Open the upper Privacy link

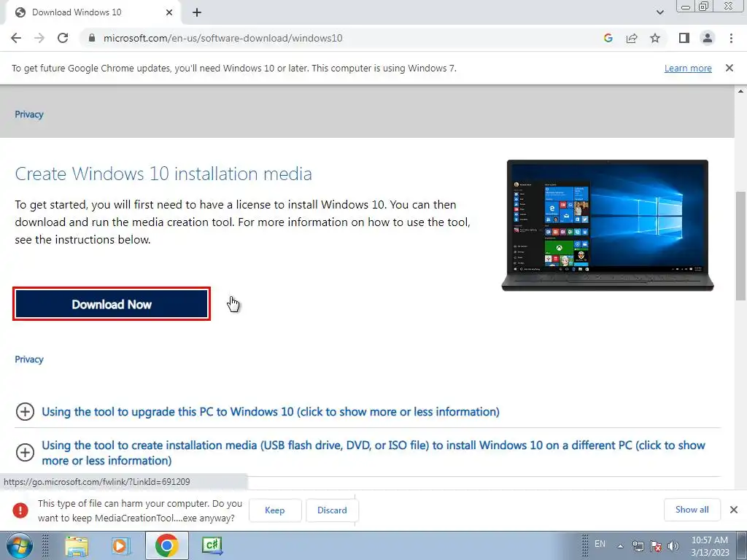(x=29, y=114)
